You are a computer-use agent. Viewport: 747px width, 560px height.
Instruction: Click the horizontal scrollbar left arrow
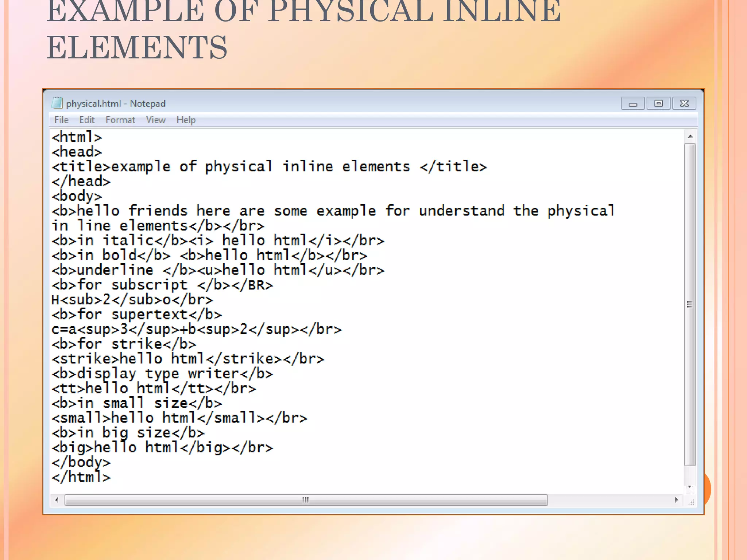coord(57,500)
